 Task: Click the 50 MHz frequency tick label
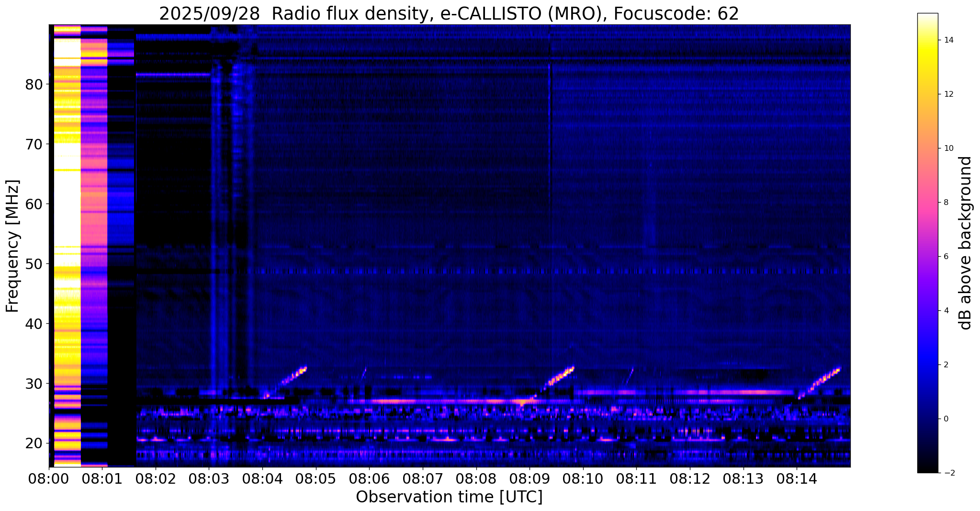(x=34, y=264)
